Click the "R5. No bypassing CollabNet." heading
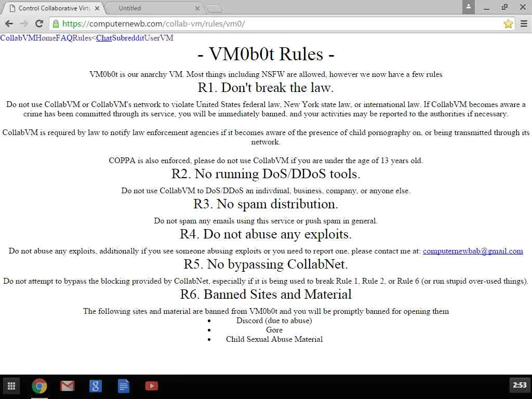 266,264
